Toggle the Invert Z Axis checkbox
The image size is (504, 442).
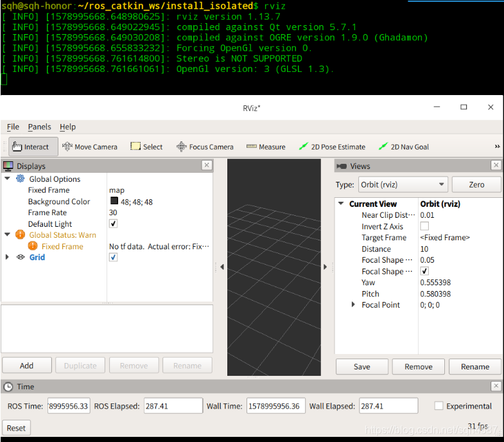tap(424, 226)
